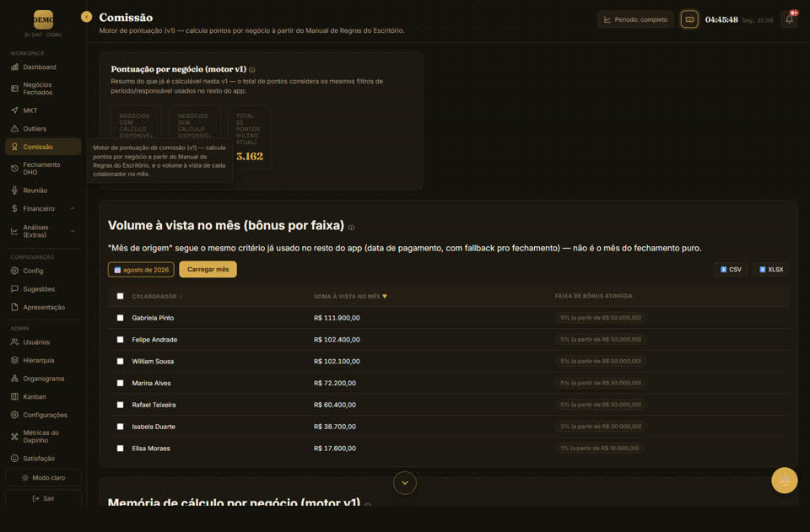This screenshot has height=532, width=810.
Task: Click the Carregar mês button
Action: (208, 269)
